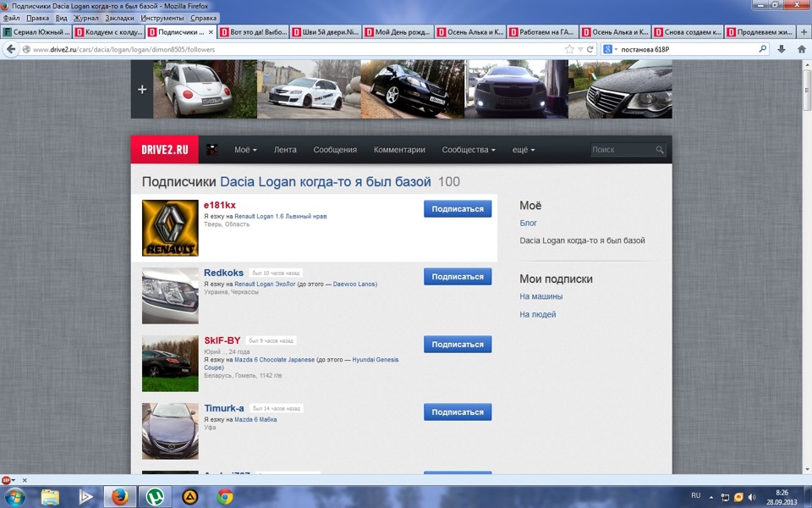Open a new tab with plus button
The height and width of the screenshot is (508, 812).
(804, 32)
